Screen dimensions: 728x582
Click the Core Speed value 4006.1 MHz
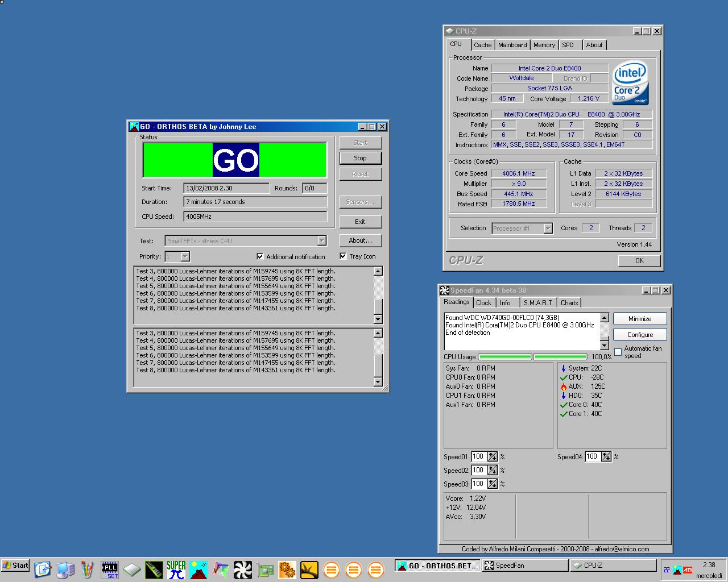pyautogui.click(x=519, y=173)
